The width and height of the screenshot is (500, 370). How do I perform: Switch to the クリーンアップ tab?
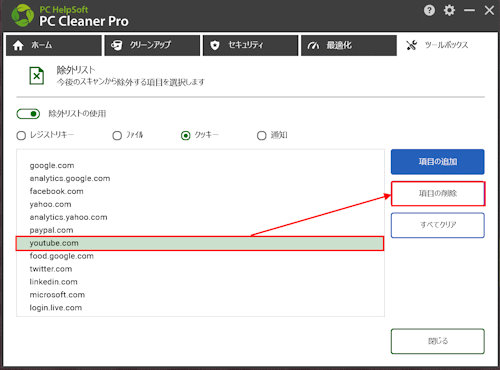[152, 45]
